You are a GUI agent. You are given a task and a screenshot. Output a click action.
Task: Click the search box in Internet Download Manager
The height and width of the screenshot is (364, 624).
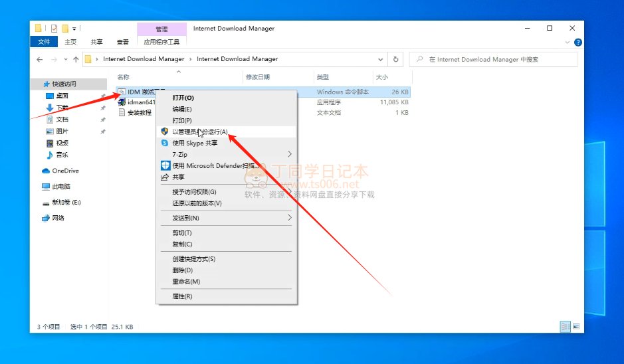494,59
